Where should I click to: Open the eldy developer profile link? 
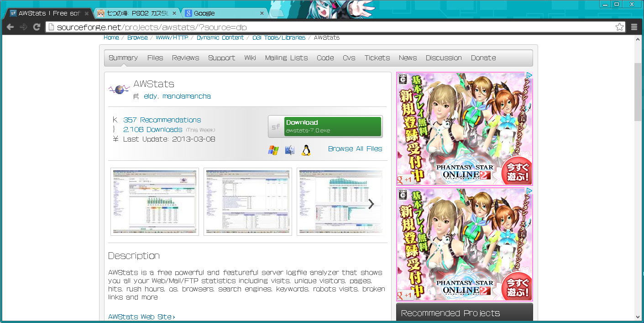(x=150, y=96)
